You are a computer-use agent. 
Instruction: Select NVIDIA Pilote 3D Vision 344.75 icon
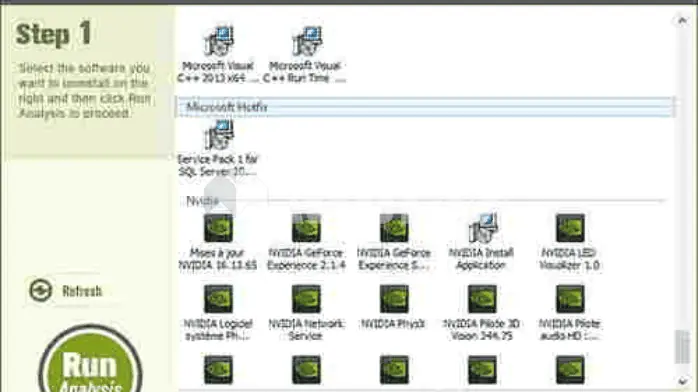(482, 299)
